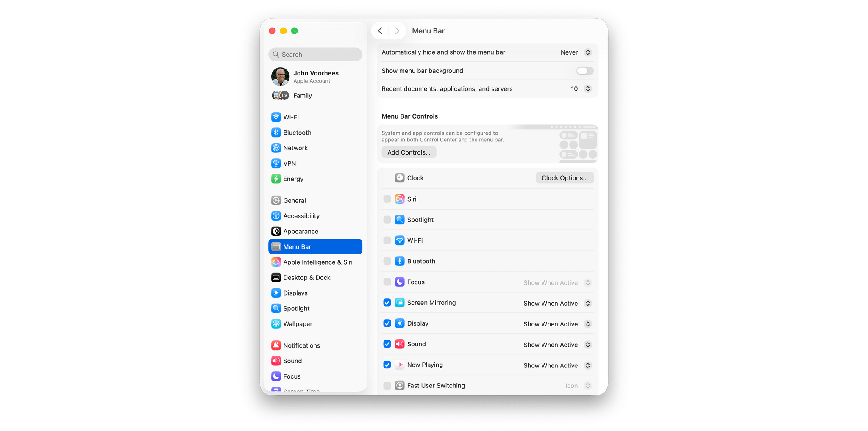This screenshot has height=431, width=868.
Task: Click the Network globe icon in the sidebar
Action: 276,148
